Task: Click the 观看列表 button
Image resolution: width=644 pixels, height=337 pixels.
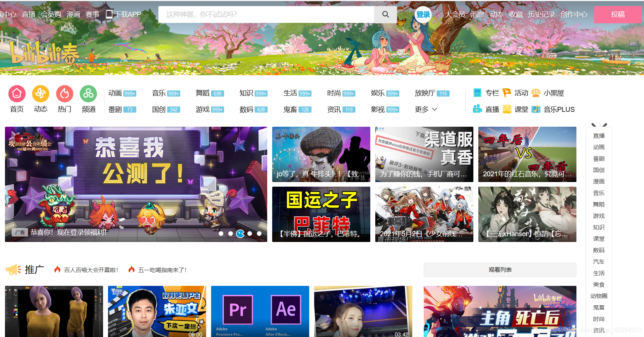Action: tap(500, 270)
